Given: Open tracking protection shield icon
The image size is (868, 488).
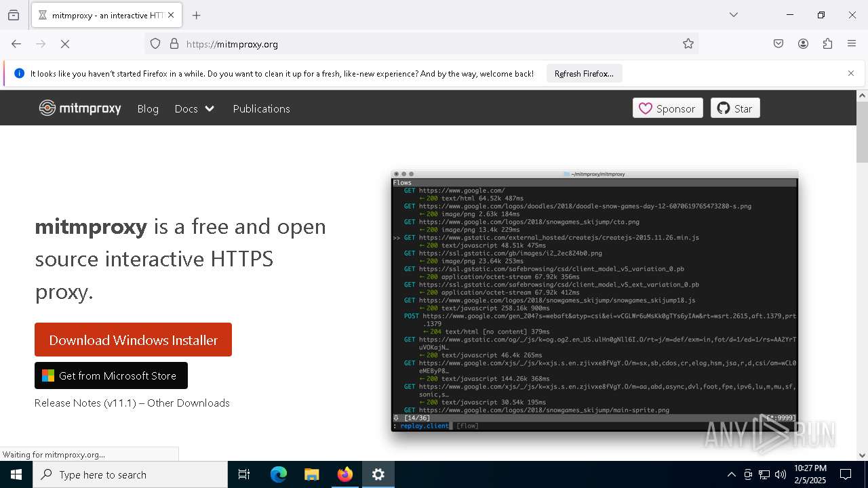Looking at the screenshot, I should [155, 44].
